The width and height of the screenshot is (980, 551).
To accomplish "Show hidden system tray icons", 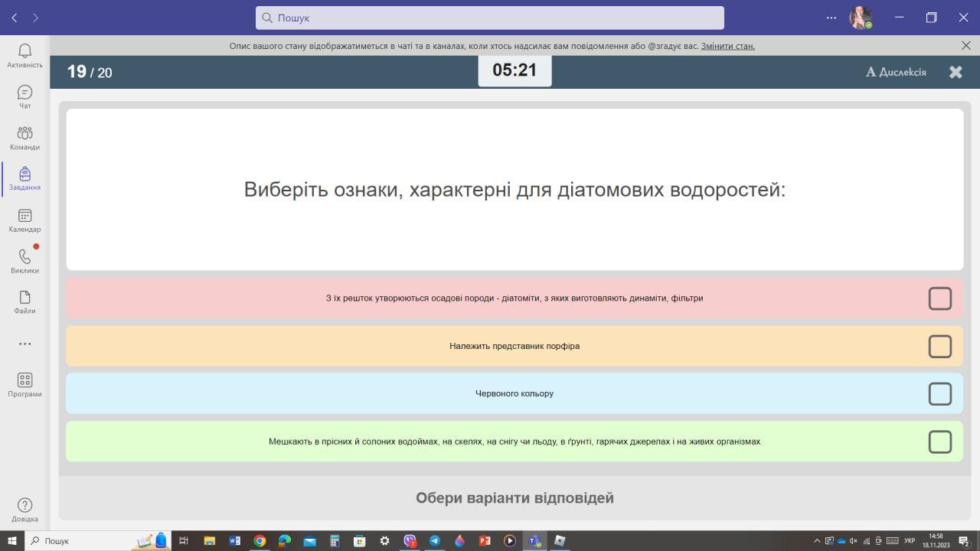I will tap(816, 541).
